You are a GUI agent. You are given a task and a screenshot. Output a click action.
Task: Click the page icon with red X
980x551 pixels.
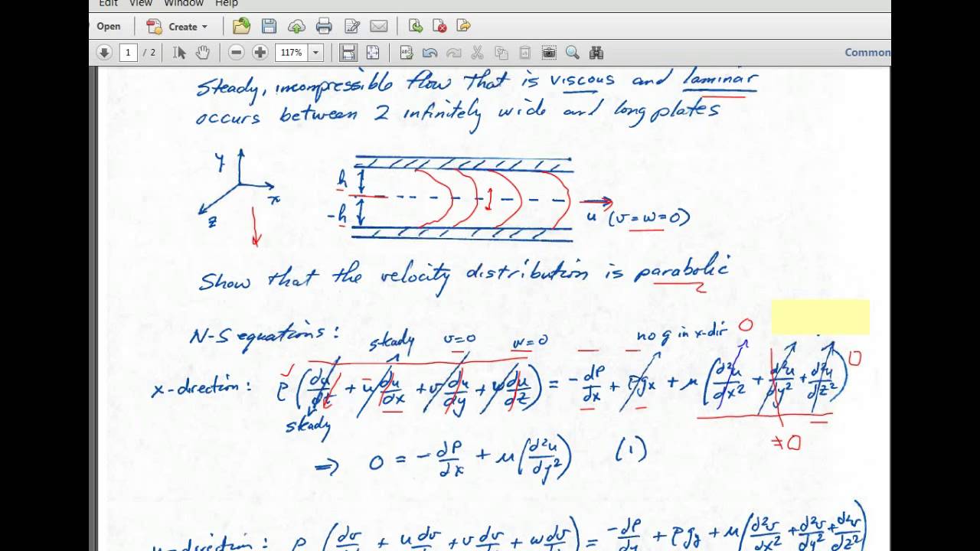[x=439, y=26]
